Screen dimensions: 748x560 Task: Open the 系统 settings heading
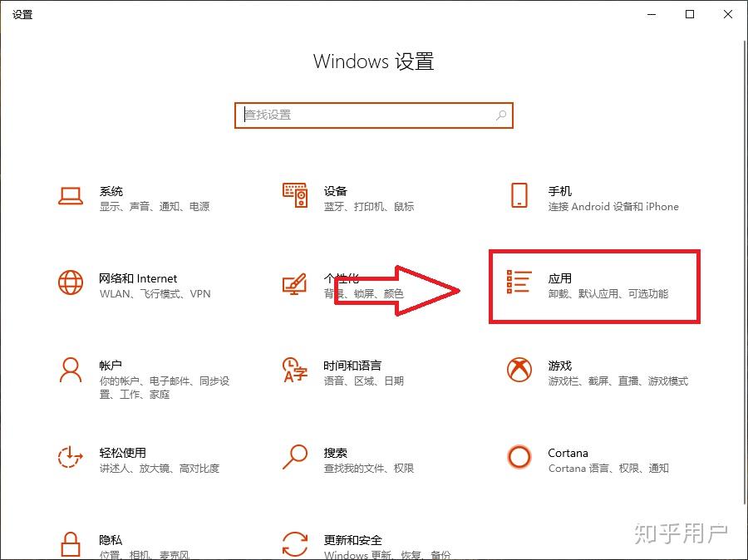(111, 191)
